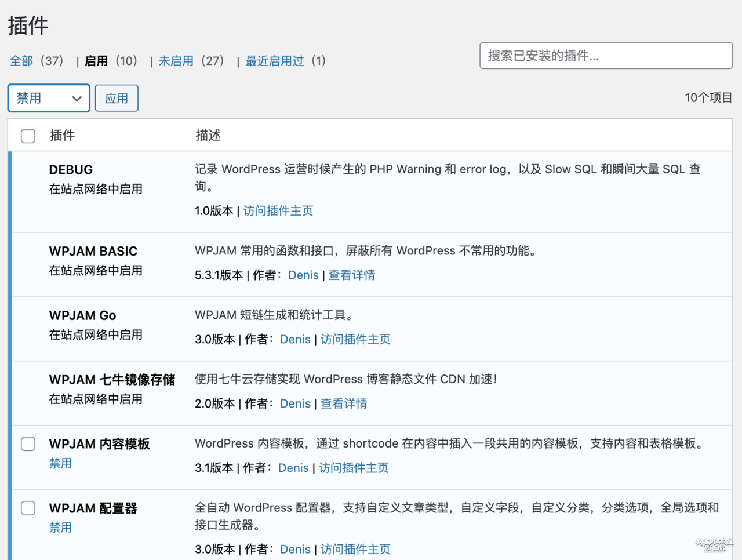Open Denis author link for WPJAM 配置器
Image resolution: width=742 pixels, height=560 pixels.
point(295,549)
